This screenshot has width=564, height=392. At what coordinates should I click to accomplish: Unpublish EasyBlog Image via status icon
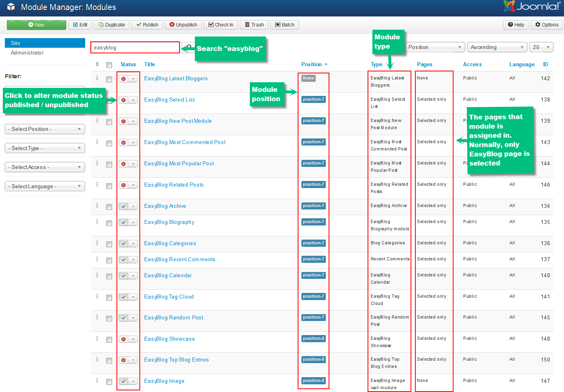[x=123, y=381]
